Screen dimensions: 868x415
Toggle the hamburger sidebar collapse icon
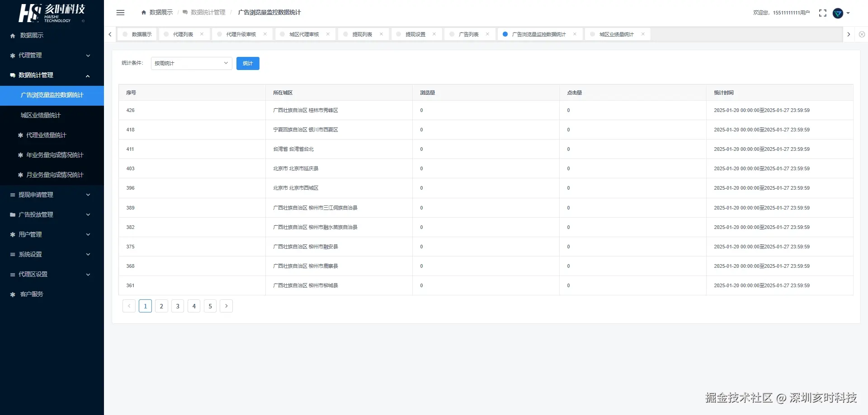(120, 13)
